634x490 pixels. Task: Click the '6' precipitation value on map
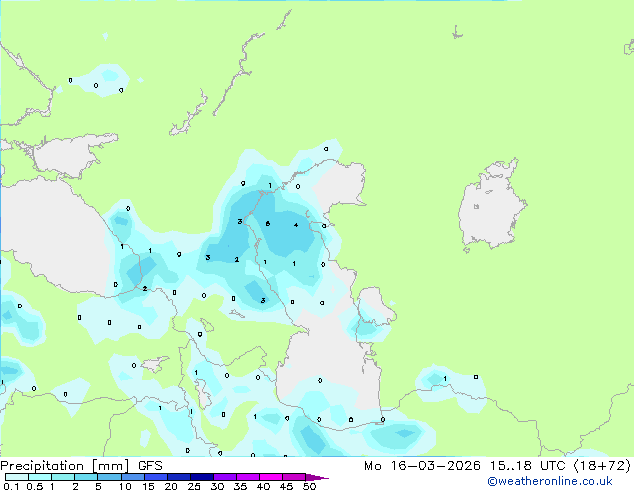[x=268, y=224]
